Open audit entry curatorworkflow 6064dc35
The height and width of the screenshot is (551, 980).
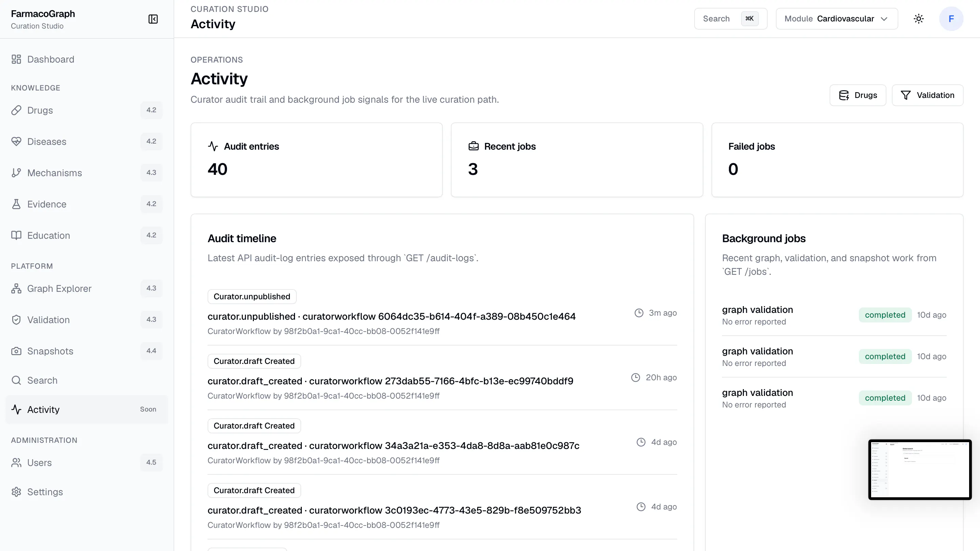[x=391, y=316]
